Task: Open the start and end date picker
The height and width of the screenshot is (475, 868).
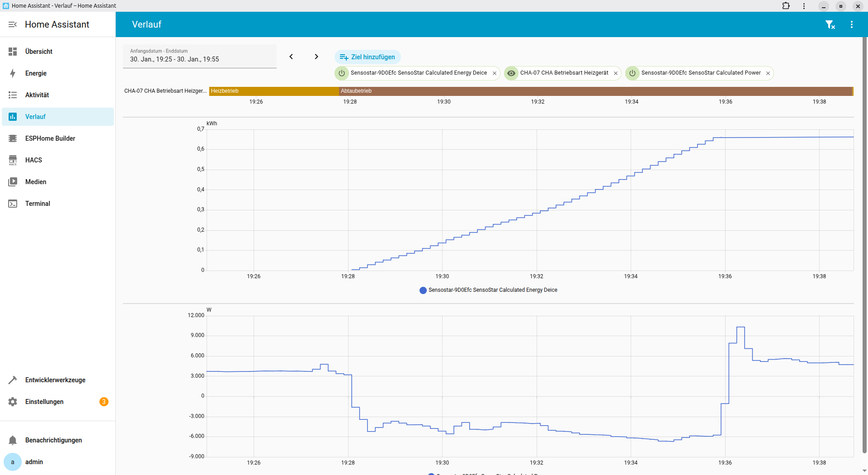Action: click(199, 56)
